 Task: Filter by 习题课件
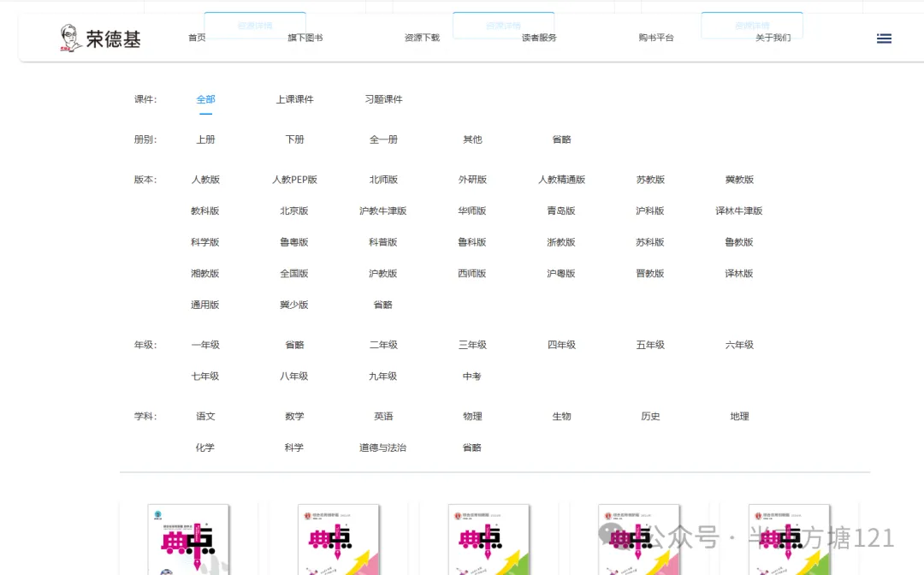[383, 99]
